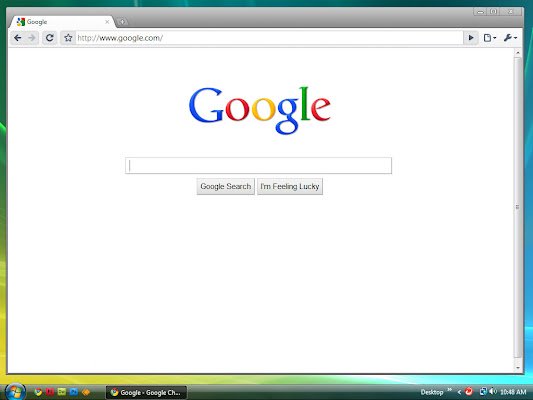533x400 pixels.
Task: Click the Go arrow beside address bar
Action: [471, 38]
